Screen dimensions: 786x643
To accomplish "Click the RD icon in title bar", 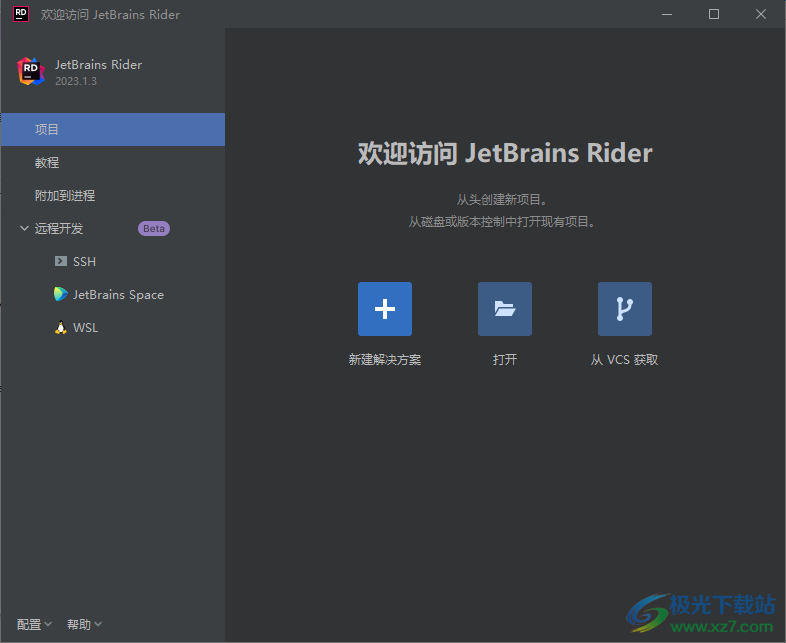I will click(x=21, y=14).
